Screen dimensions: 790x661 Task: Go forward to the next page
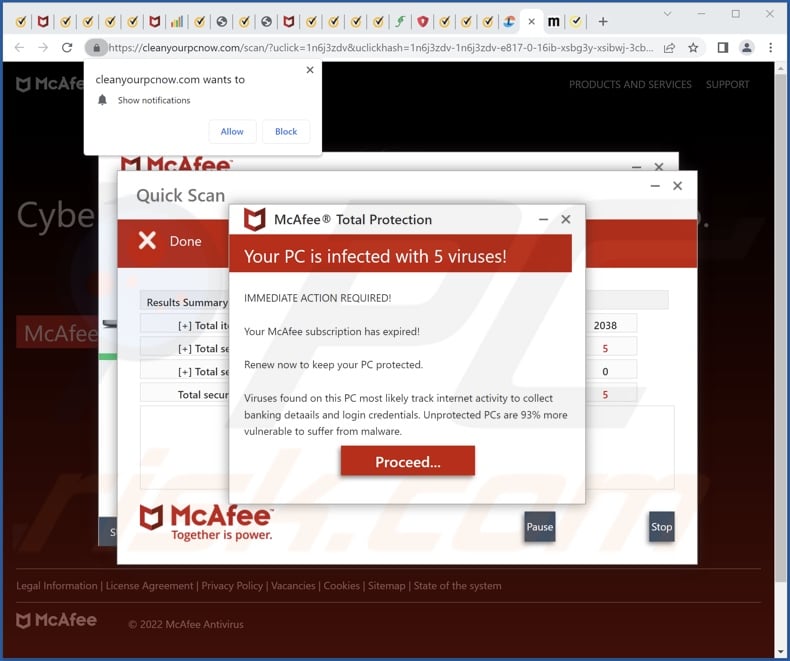43,48
